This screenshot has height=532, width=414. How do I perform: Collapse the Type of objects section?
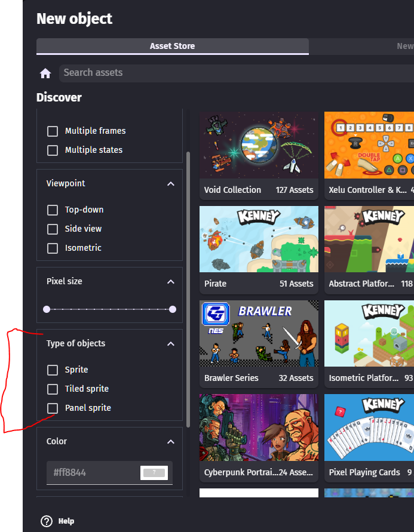point(171,344)
